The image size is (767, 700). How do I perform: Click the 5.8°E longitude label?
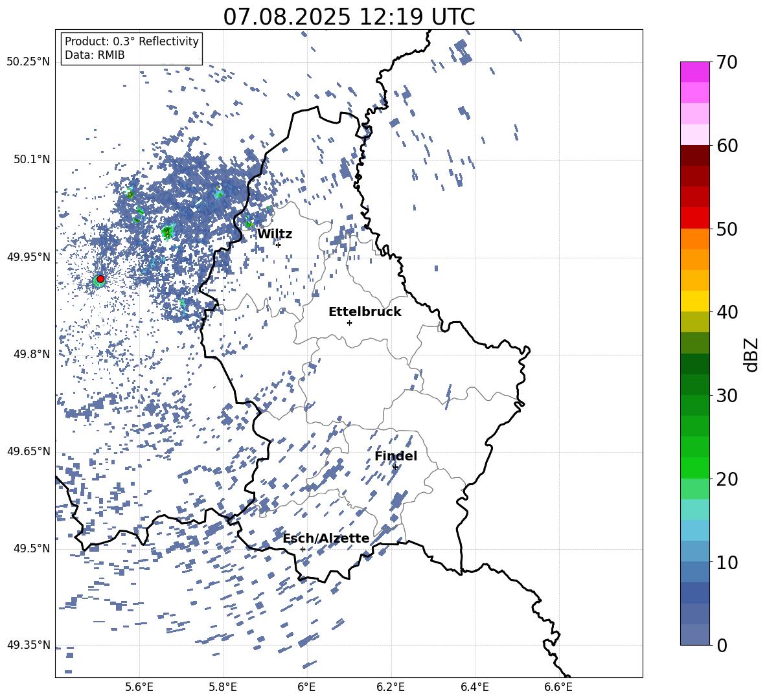point(223,688)
